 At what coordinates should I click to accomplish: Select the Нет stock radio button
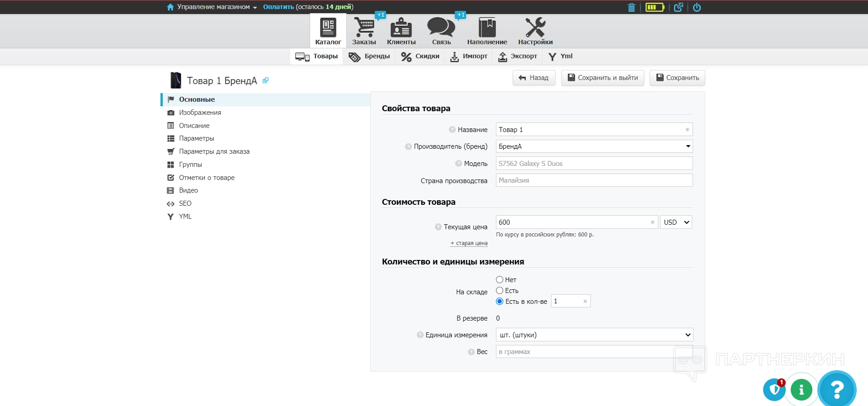point(500,280)
